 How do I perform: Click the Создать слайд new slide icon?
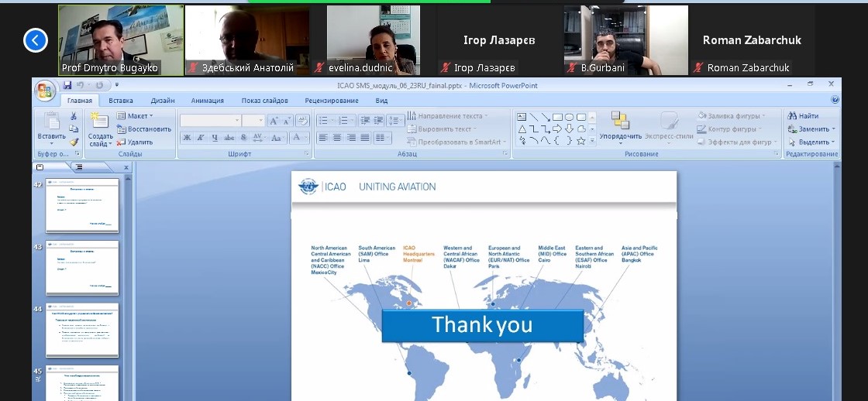pyautogui.click(x=100, y=126)
